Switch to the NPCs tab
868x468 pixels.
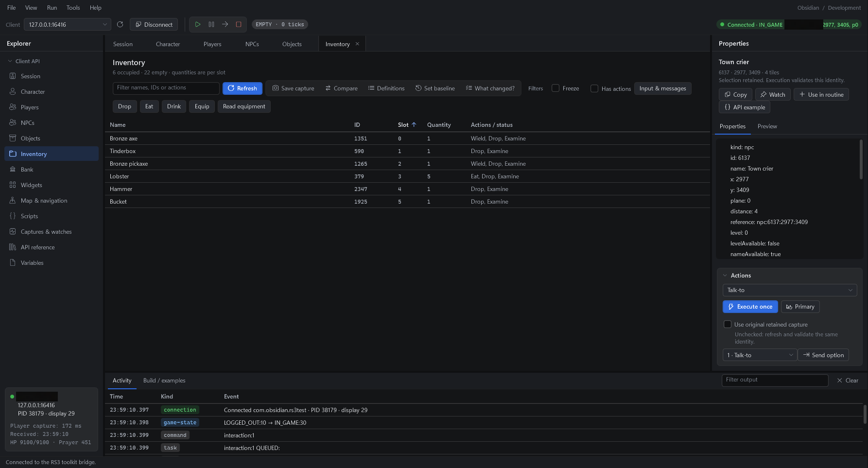pos(252,44)
